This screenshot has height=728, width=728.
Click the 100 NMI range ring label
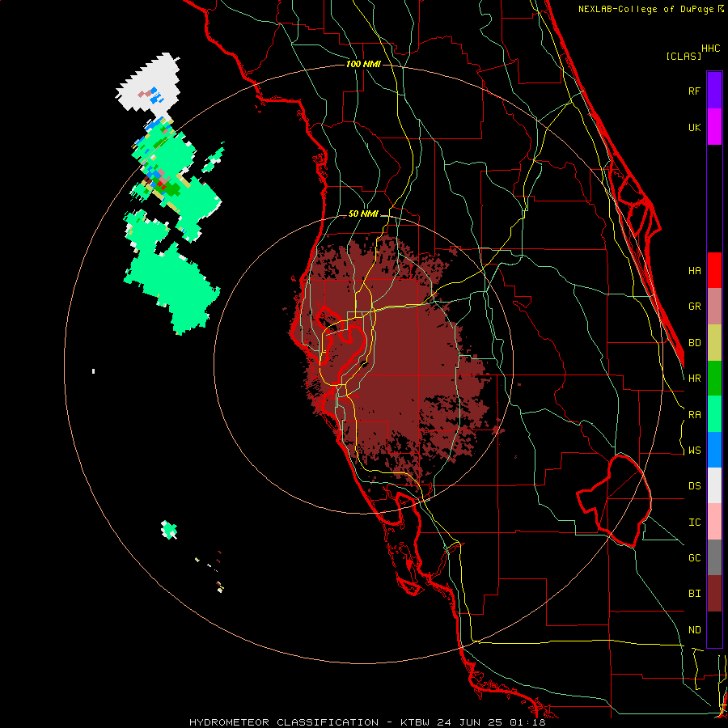363,64
